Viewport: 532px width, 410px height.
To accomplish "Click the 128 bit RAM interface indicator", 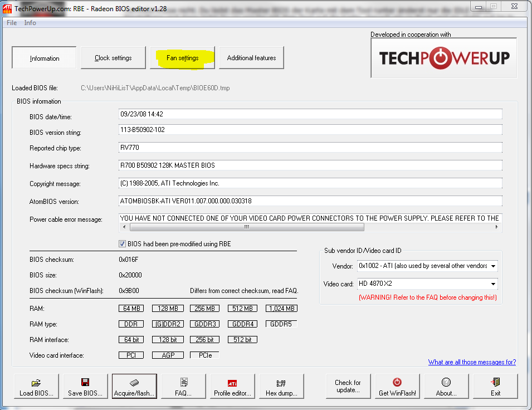I will (x=168, y=339).
